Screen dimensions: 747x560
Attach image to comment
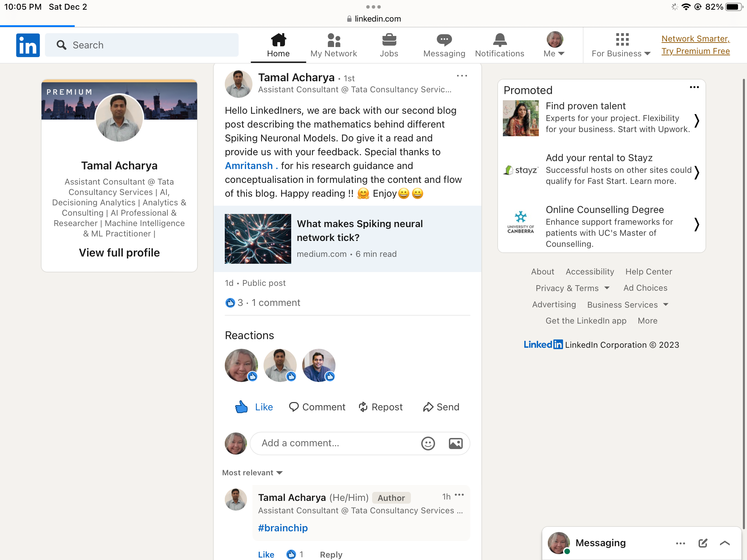coord(455,443)
